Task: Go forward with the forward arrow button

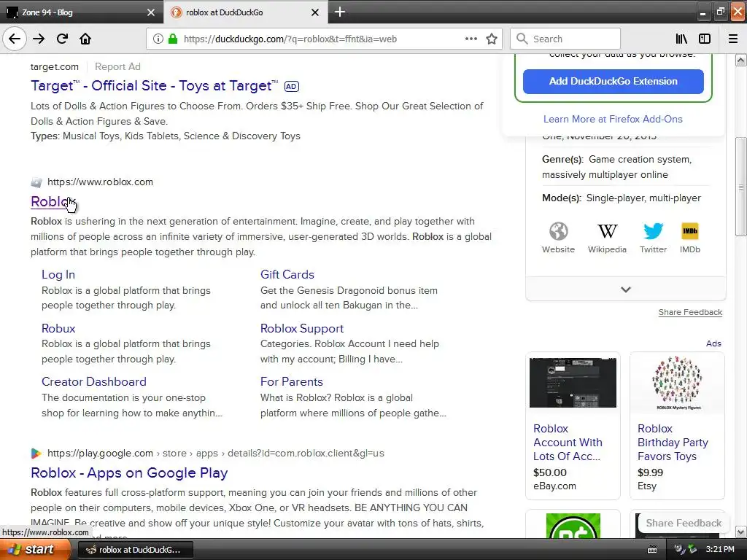Action: click(39, 39)
